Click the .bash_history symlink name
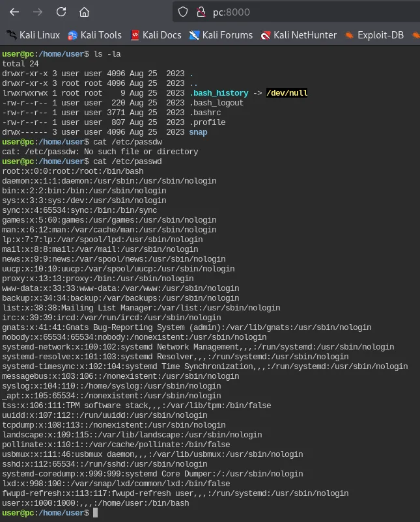420x522 pixels. click(x=219, y=93)
